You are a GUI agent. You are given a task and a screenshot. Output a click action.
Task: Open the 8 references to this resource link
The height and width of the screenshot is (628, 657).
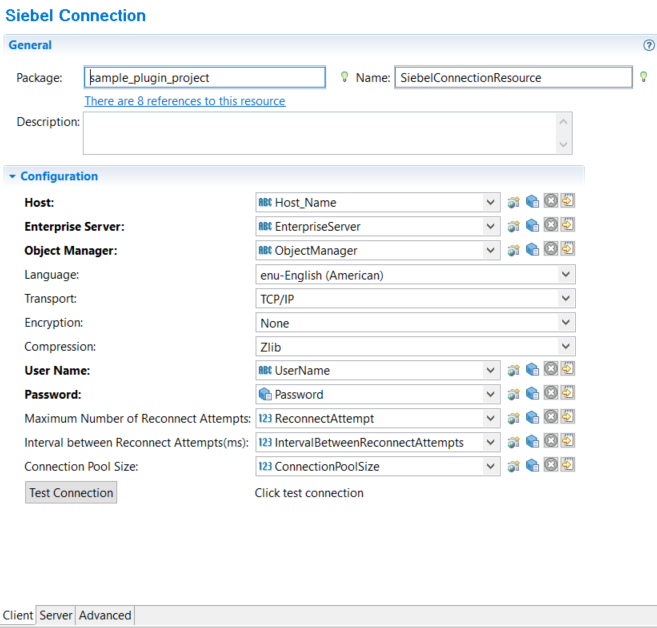(185, 101)
